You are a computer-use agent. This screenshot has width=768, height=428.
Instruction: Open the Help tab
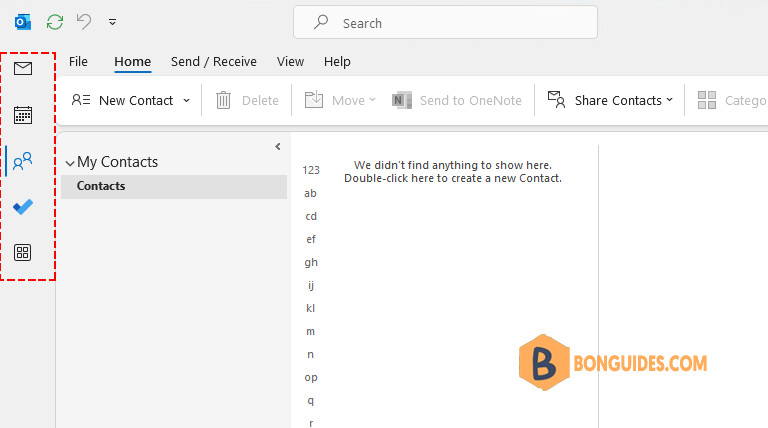337,62
